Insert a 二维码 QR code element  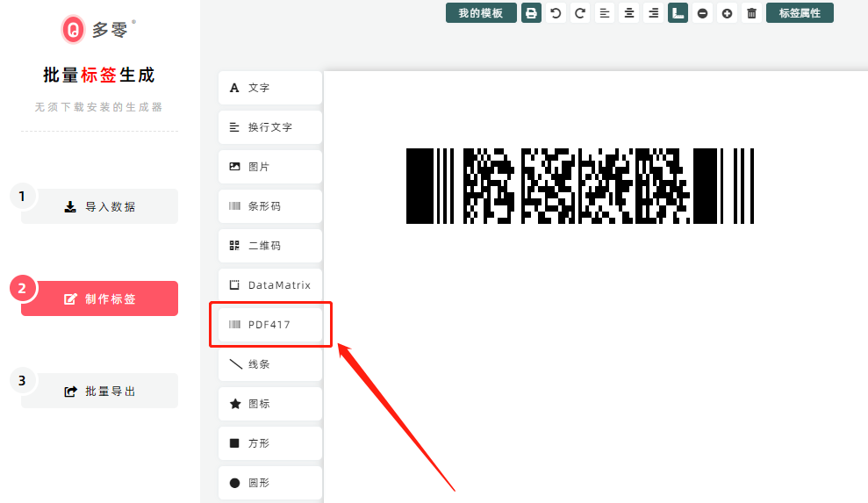coord(270,246)
